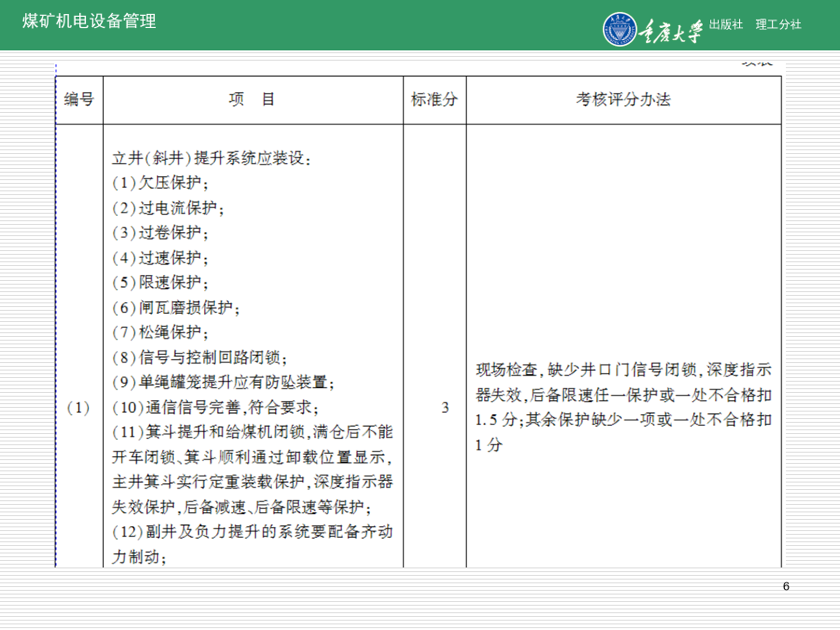The height and width of the screenshot is (630, 840).
Task: Click the line 1.5分;其余保护缺少一项
Action: [x=623, y=420]
